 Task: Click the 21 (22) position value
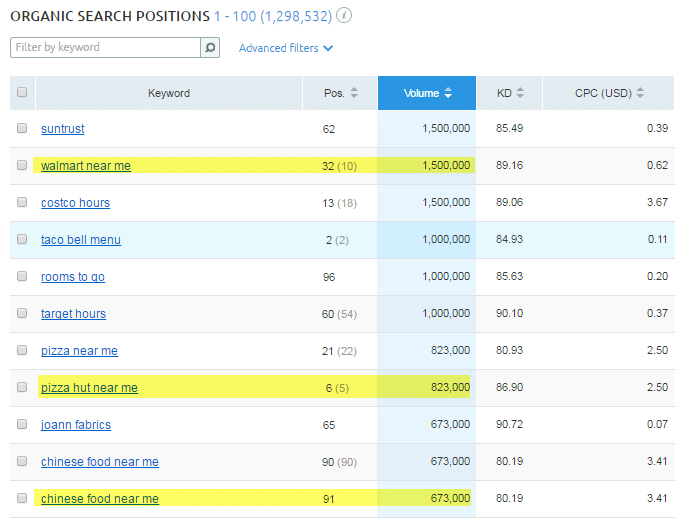click(339, 351)
